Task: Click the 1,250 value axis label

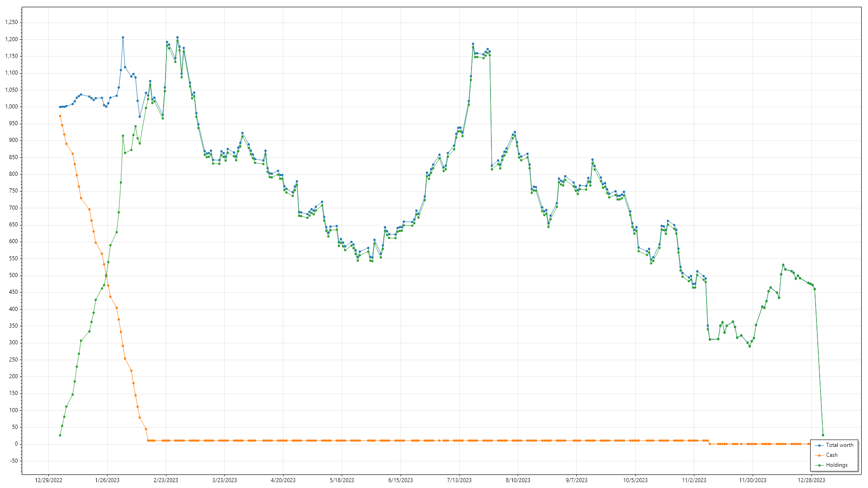Action: point(11,23)
